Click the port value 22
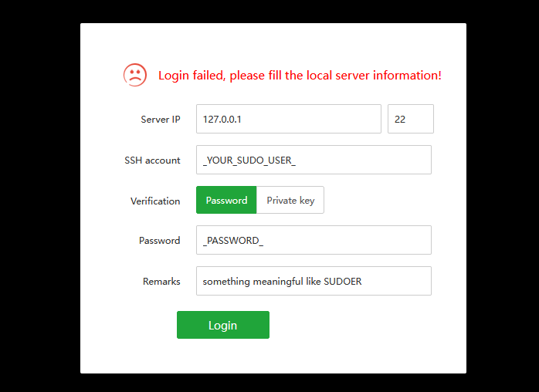 pos(400,120)
